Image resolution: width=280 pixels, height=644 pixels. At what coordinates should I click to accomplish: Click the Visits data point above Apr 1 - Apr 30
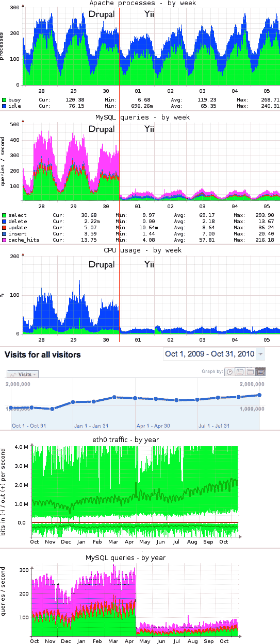tap(135, 398)
